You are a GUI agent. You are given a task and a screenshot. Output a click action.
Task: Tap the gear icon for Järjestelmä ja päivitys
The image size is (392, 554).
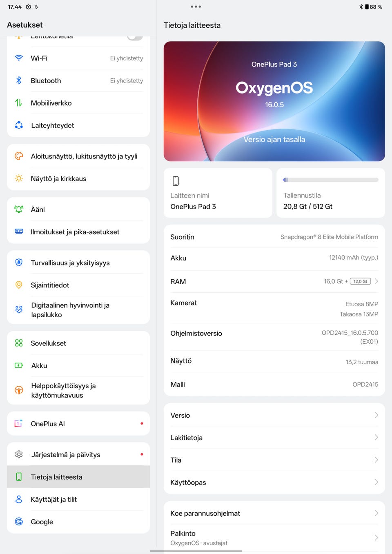coord(19,454)
